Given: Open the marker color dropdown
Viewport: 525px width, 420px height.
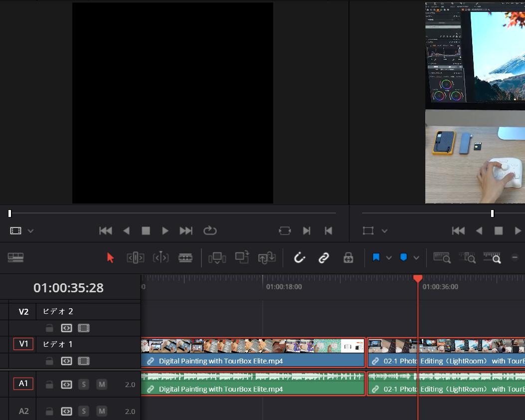Looking at the screenshot, I should pos(416,258).
